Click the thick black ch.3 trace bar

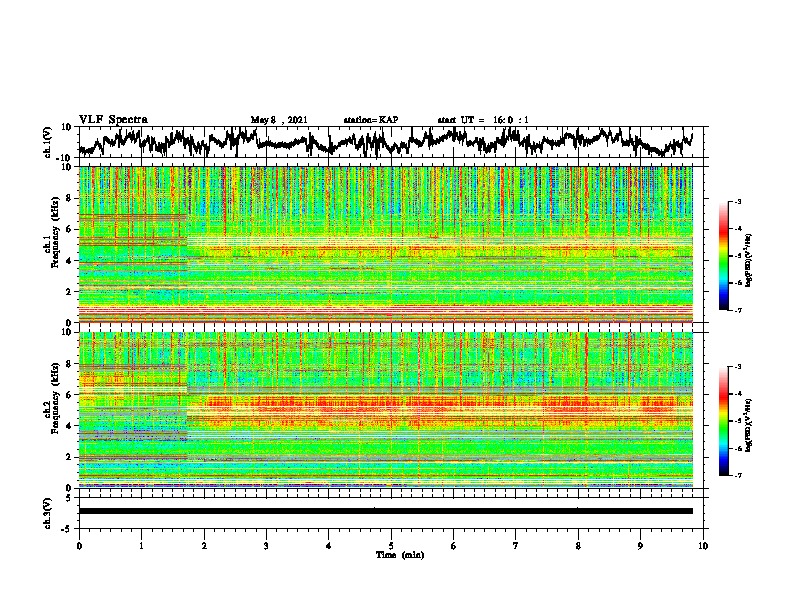coord(386,511)
